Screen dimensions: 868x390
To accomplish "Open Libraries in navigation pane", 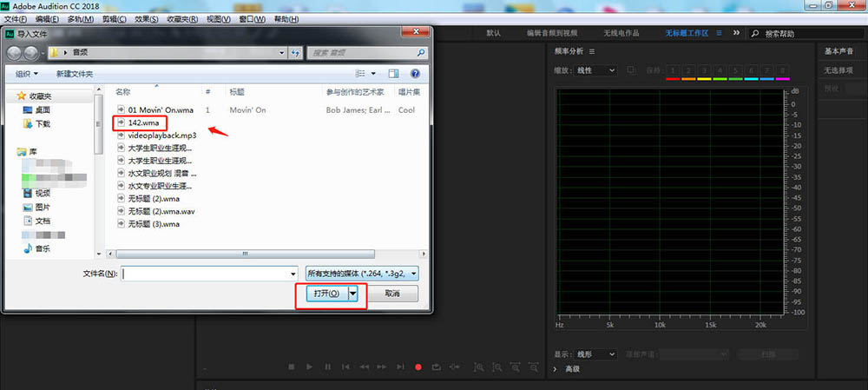I will 28,152.
